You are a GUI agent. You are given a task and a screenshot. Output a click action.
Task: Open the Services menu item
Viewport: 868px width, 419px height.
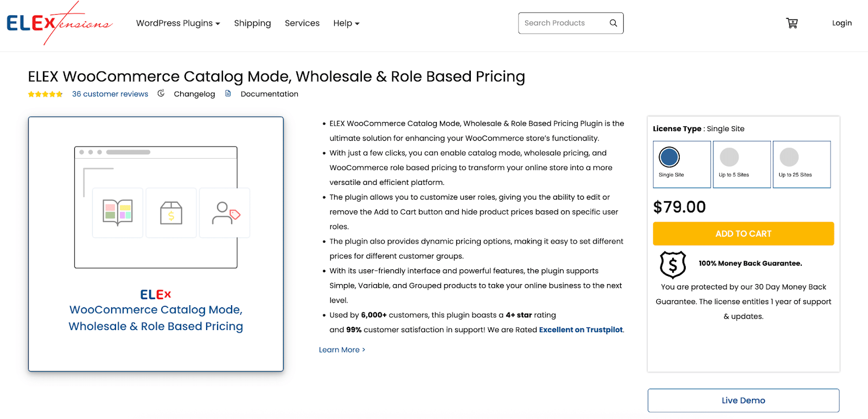click(302, 23)
